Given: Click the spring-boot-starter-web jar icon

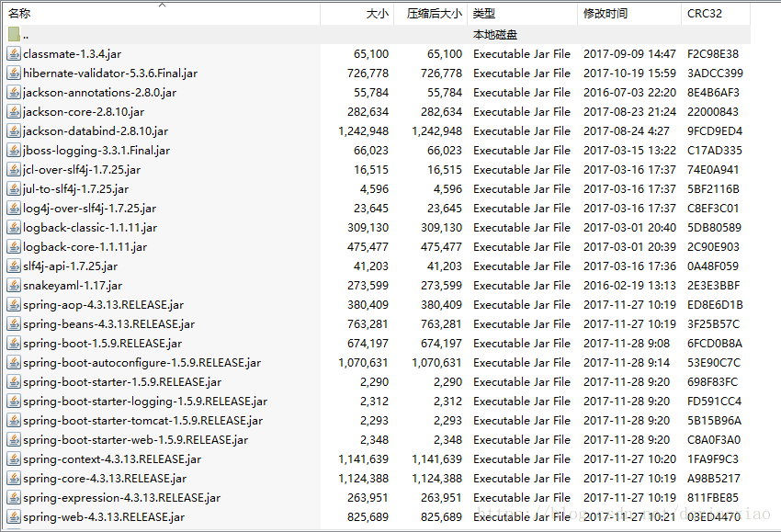Looking at the screenshot, I should pos(14,440).
